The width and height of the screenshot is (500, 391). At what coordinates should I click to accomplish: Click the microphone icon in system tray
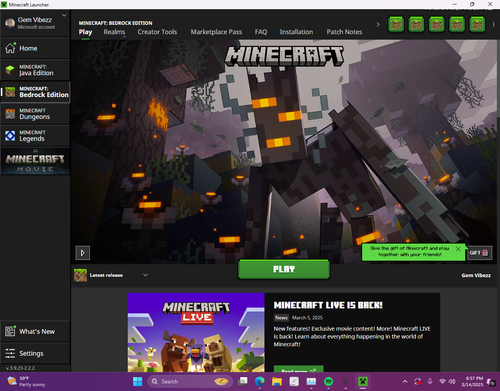[x=430, y=381]
